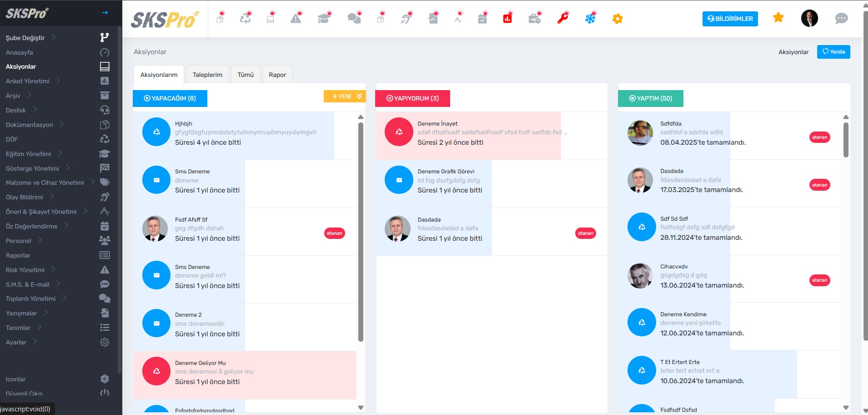Expand the Eğitim Yönetimi submenu chevron
This screenshot has height=415, width=868.
click(x=60, y=153)
